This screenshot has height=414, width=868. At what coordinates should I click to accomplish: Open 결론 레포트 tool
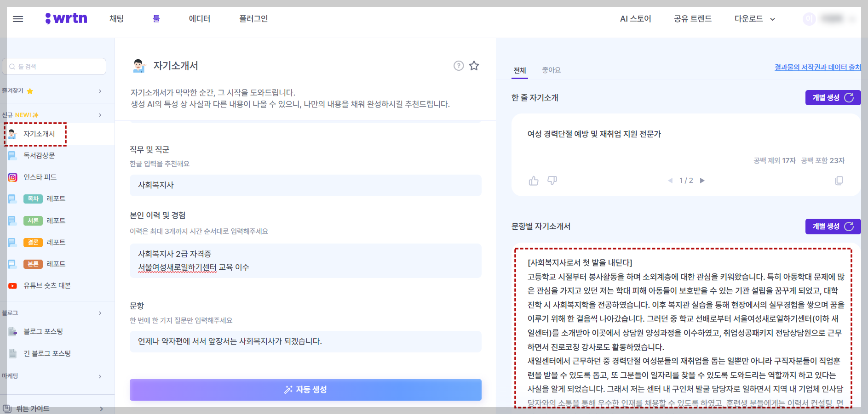(44, 242)
